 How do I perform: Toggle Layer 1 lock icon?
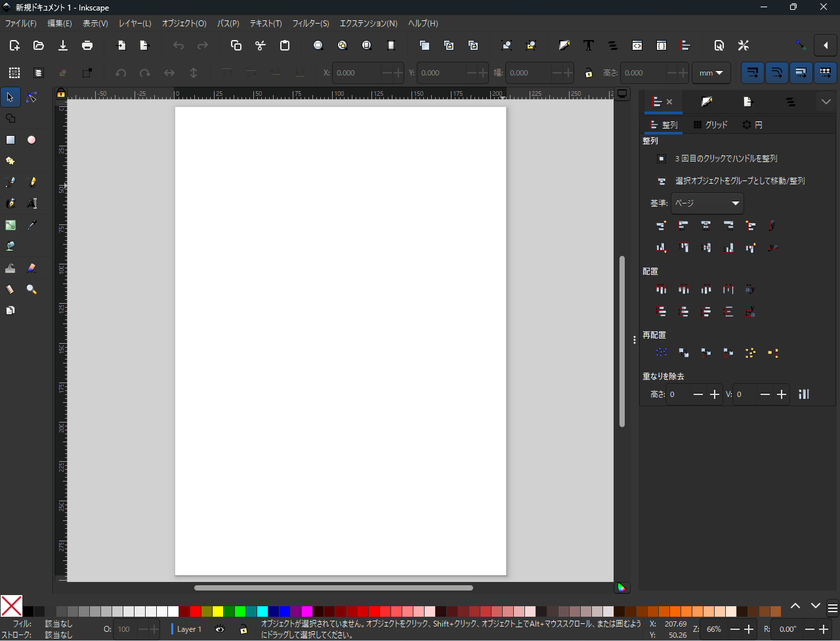pos(243,629)
